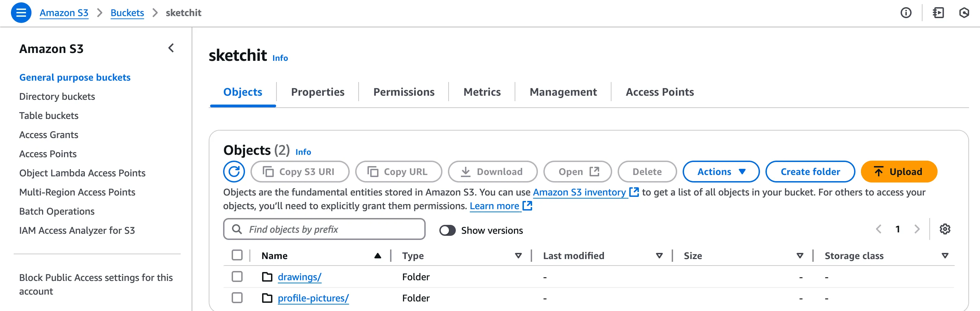Check the profile-pictures/ folder checkbox
The width and height of the screenshot is (980, 311).
click(237, 298)
